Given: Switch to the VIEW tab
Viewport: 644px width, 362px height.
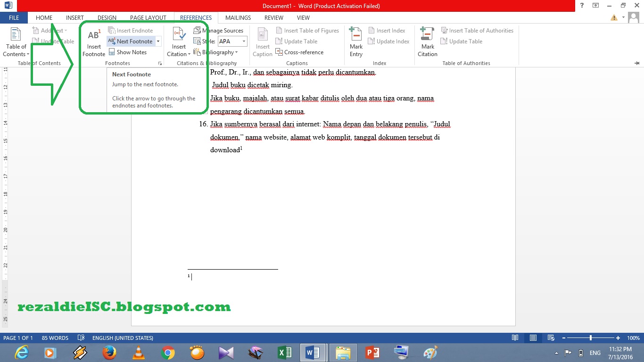Looking at the screenshot, I should (303, 18).
